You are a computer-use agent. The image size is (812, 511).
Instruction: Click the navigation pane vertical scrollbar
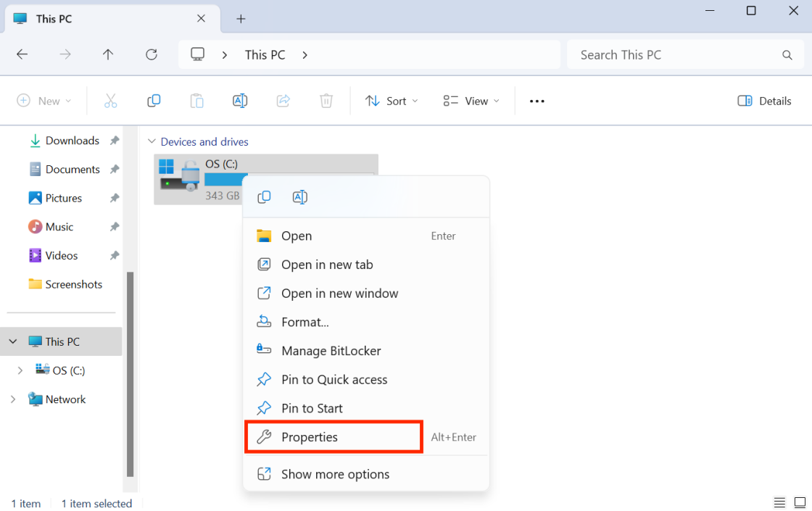[x=130, y=373]
